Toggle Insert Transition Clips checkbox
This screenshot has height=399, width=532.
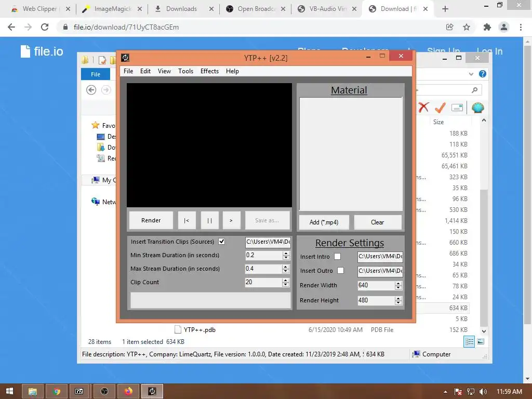(x=221, y=241)
